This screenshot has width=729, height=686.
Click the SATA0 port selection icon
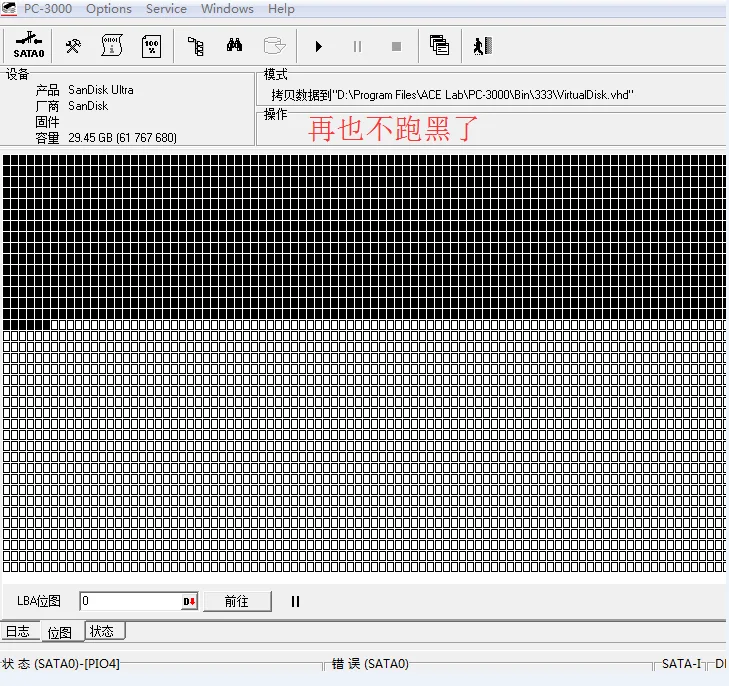click(x=28, y=45)
